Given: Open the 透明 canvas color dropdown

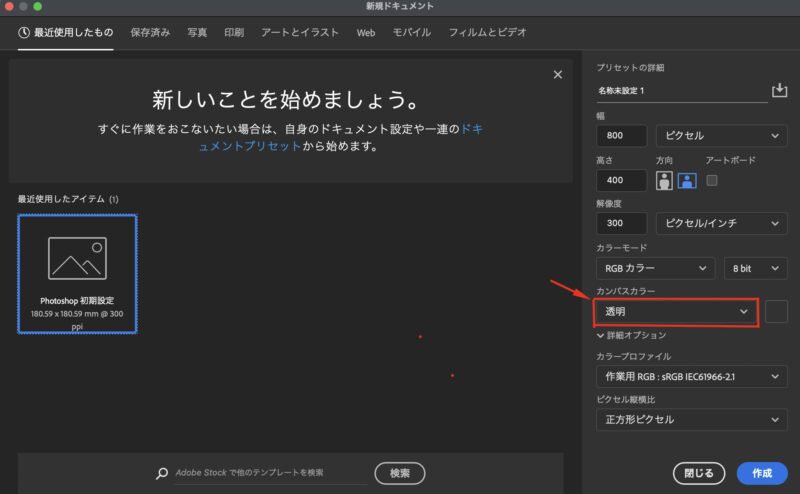Looking at the screenshot, I should (676, 312).
